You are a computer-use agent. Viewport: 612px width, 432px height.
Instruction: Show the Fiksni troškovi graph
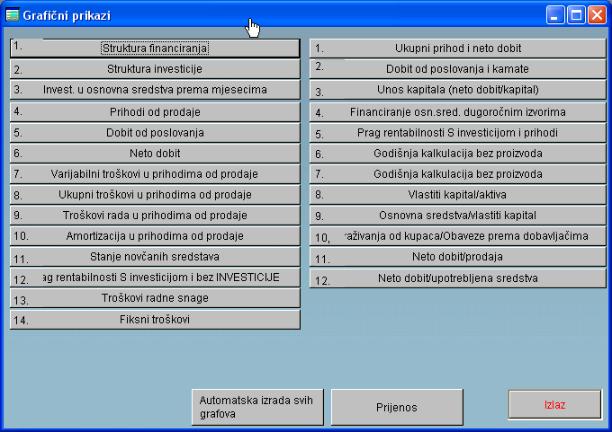155,320
